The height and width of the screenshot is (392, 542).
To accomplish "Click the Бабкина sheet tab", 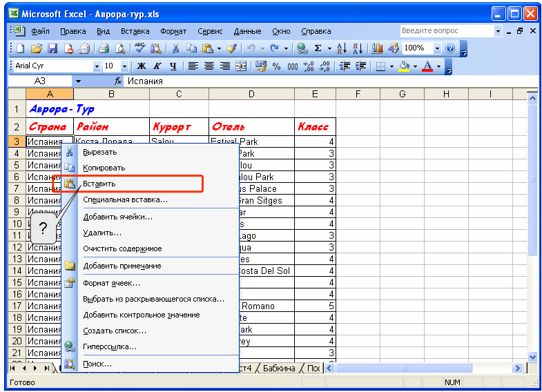I will coord(279,368).
